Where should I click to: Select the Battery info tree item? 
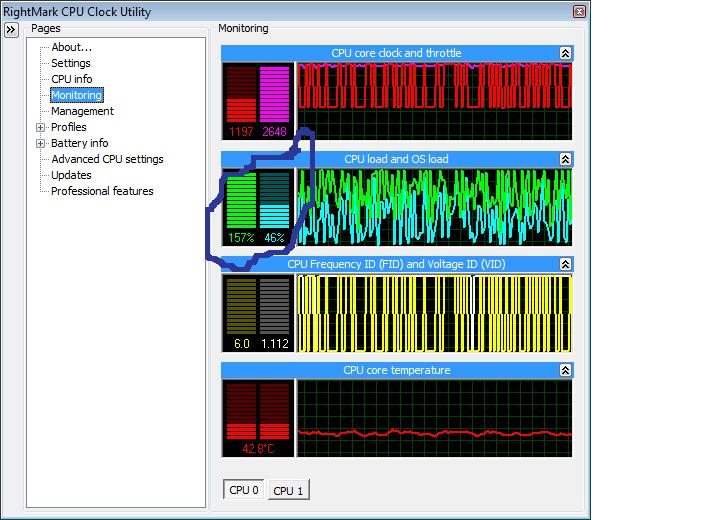click(x=79, y=143)
